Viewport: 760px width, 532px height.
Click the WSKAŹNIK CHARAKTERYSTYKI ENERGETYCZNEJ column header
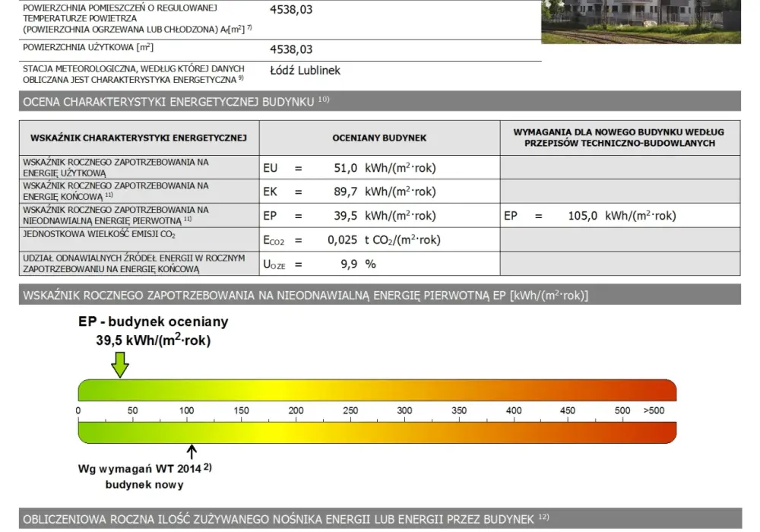pos(139,138)
